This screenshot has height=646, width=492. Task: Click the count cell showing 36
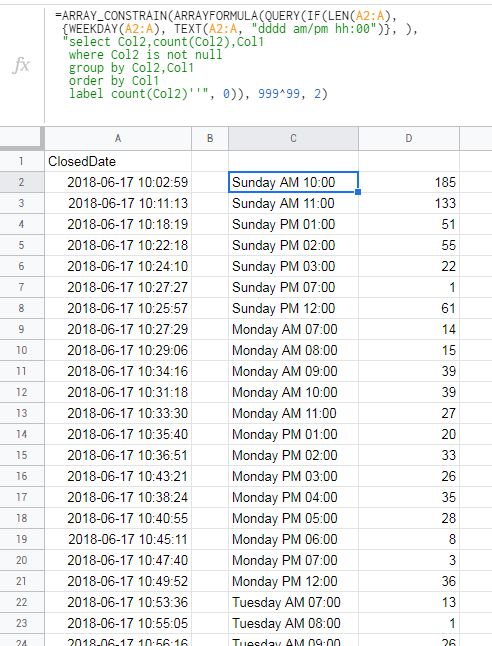[409, 581]
